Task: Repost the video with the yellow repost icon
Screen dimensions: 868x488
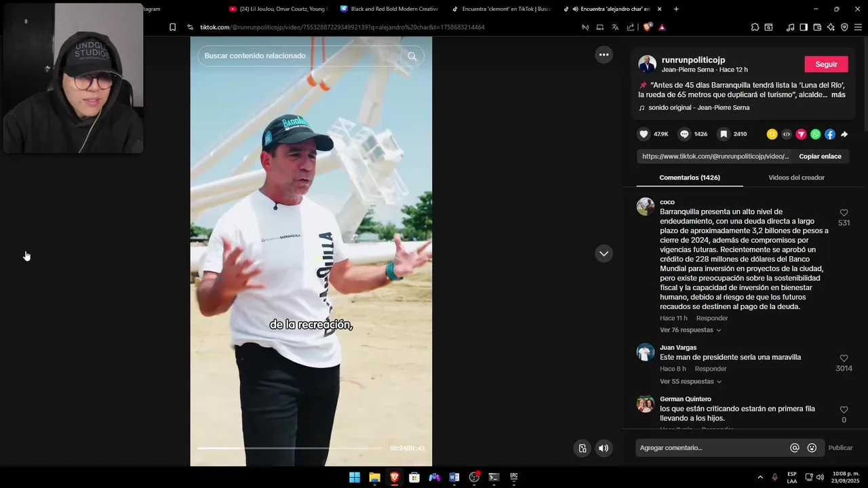Action: 772,134
